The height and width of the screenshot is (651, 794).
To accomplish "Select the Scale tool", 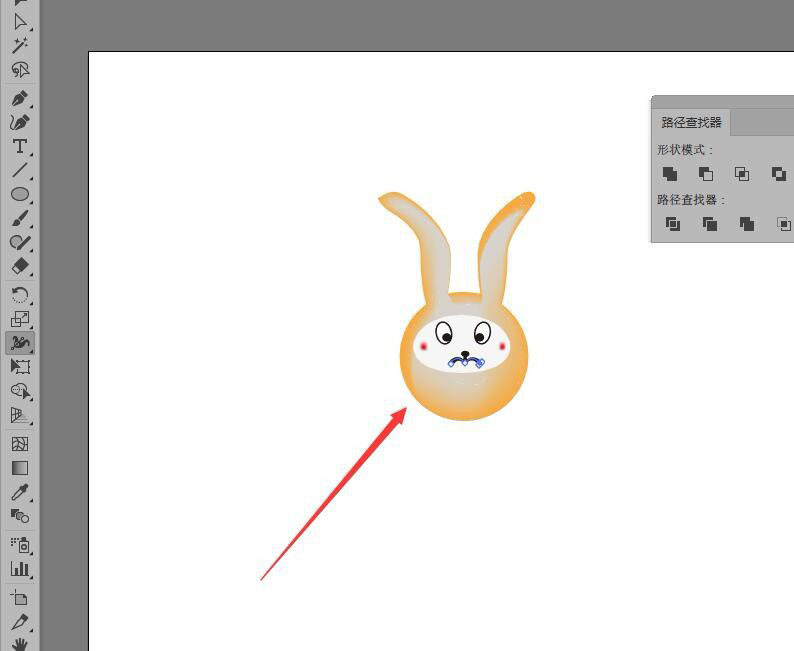I will (x=20, y=319).
